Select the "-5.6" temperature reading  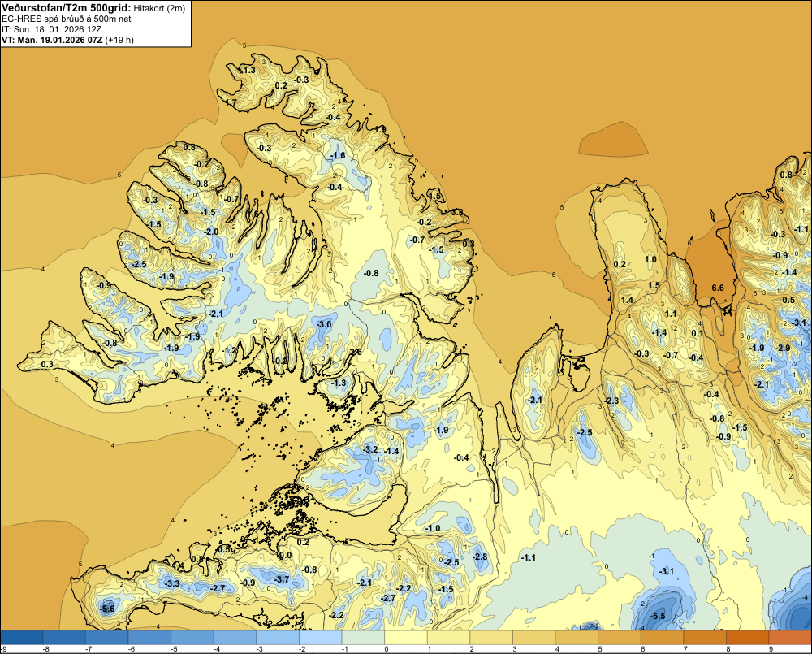pyautogui.click(x=107, y=609)
